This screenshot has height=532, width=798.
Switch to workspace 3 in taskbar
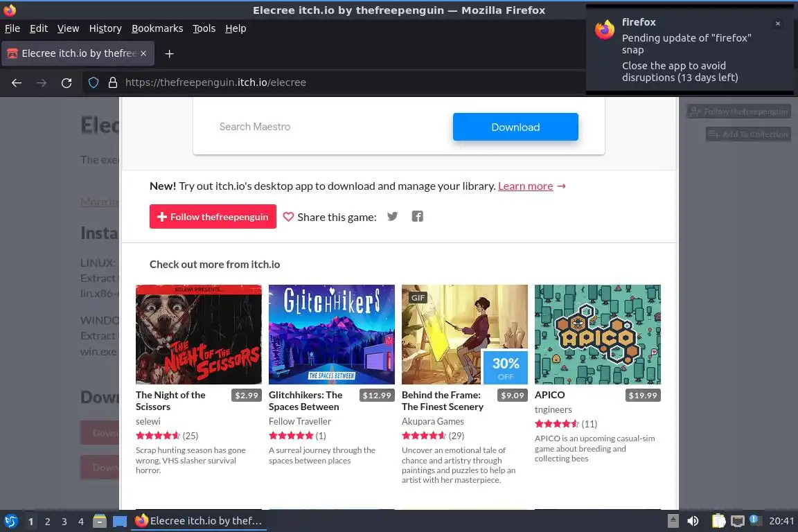(64, 522)
